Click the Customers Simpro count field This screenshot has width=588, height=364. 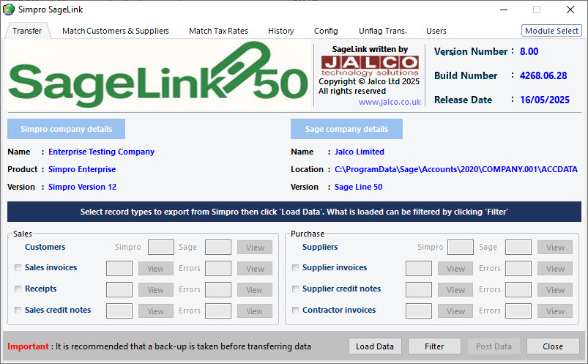click(161, 248)
